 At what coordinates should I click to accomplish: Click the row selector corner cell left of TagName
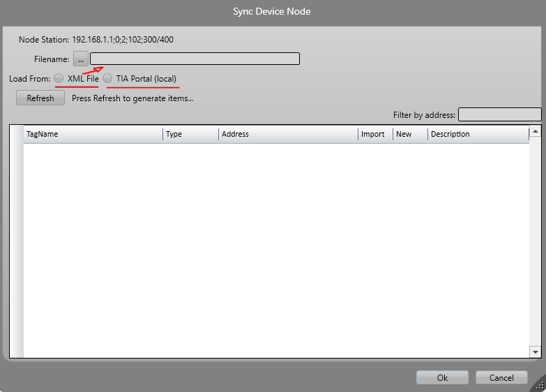(17, 134)
